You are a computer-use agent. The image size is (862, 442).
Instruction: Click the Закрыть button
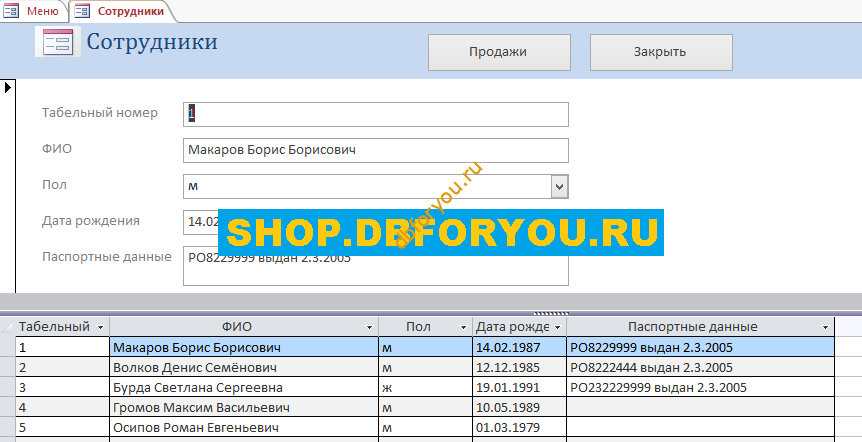(661, 52)
